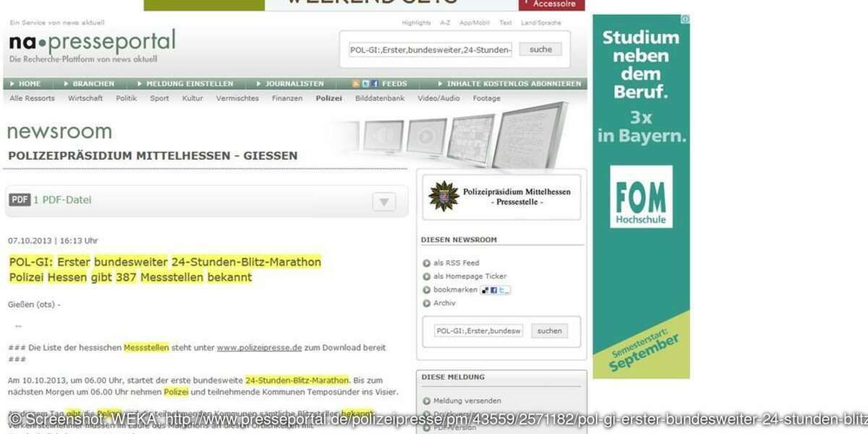Click the arrow bullet beside 'Archiv'
Image resolution: width=868 pixels, height=434 pixels.
coord(427,304)
